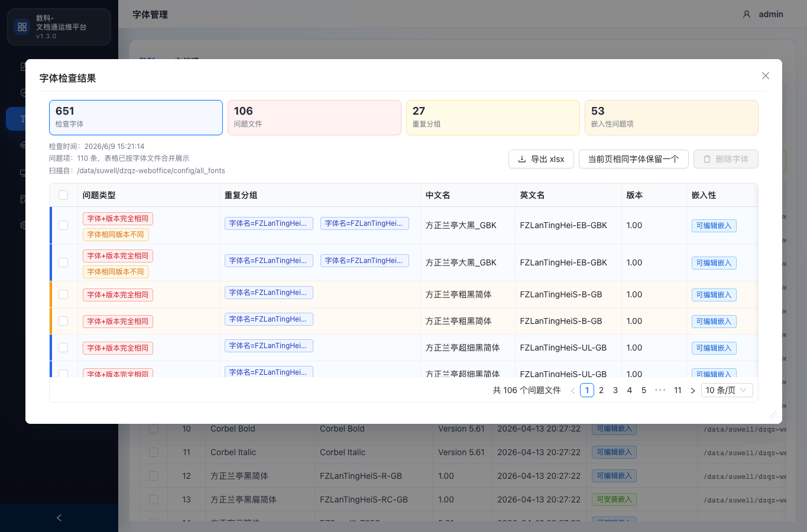This screenshot has height=532, width=807.
Task: Click the disabled 删除字体 button
Action: (x=725, y=159)
